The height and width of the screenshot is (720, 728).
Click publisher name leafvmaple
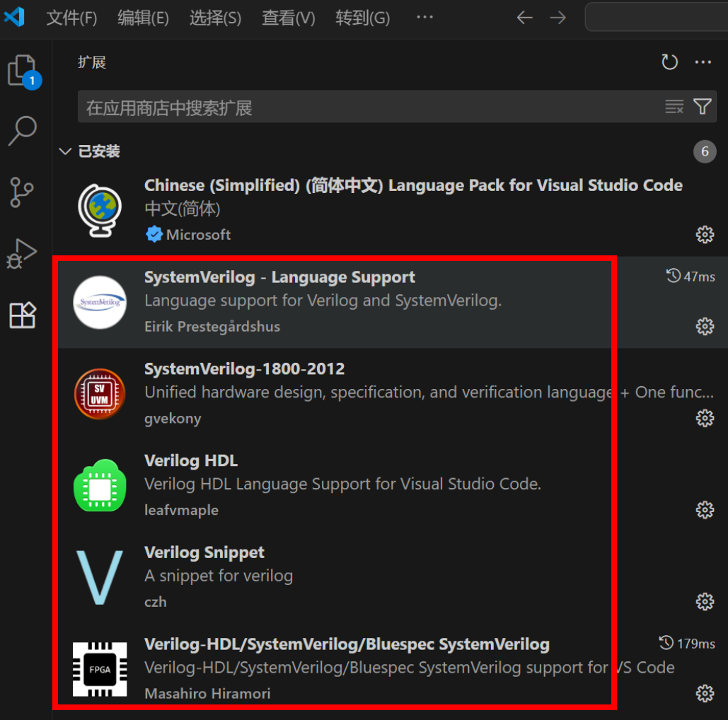pos(181,510)
